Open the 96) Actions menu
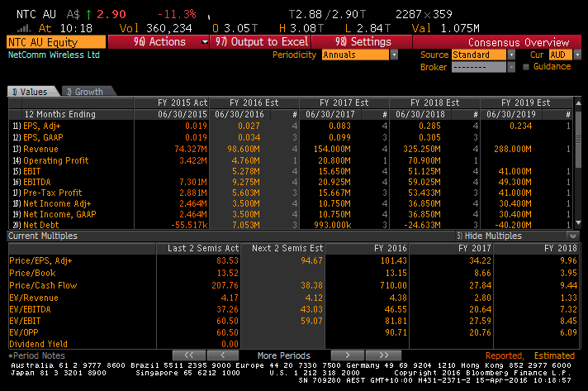588x391 pixels. click(x=159, y=41)
